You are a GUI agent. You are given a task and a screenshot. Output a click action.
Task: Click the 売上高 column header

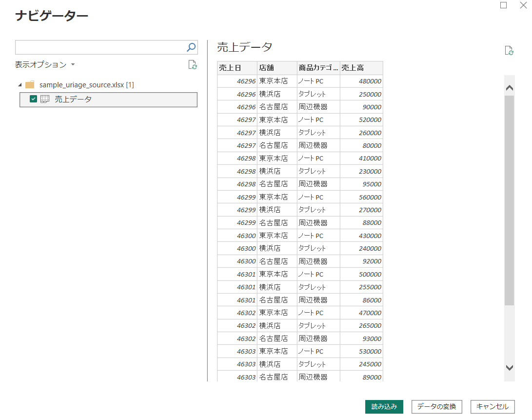(361, 68)
